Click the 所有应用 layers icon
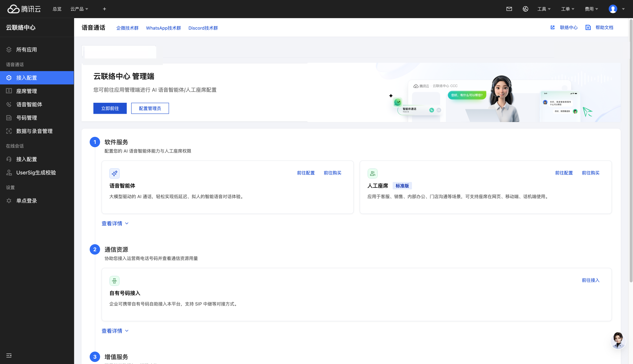This screenshot has width=633, height=364. click(9, 49)
